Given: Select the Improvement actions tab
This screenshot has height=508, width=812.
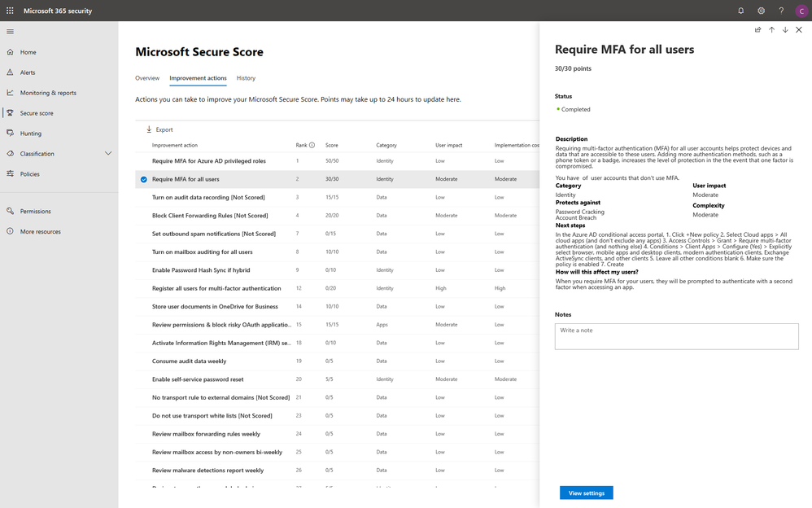Looking at the screenshot, I should pyautogui.click(x=198, y=78).
